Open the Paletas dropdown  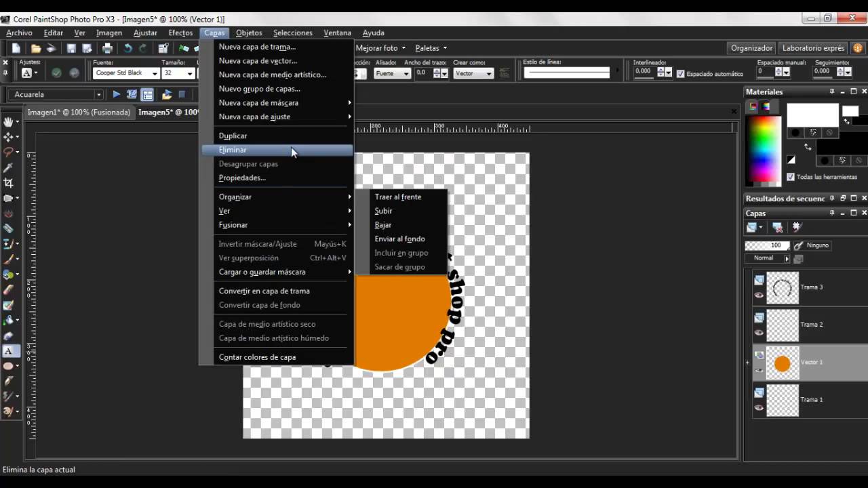point(431,48)
